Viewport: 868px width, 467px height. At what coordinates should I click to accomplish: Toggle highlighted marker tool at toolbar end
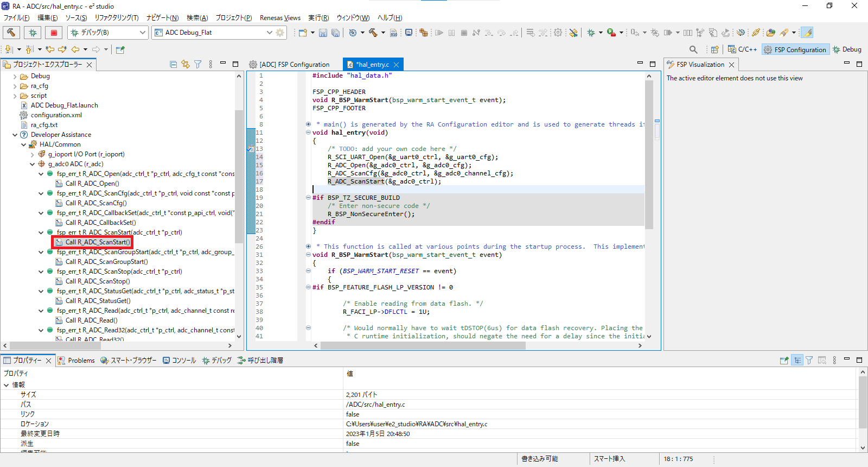807,33
